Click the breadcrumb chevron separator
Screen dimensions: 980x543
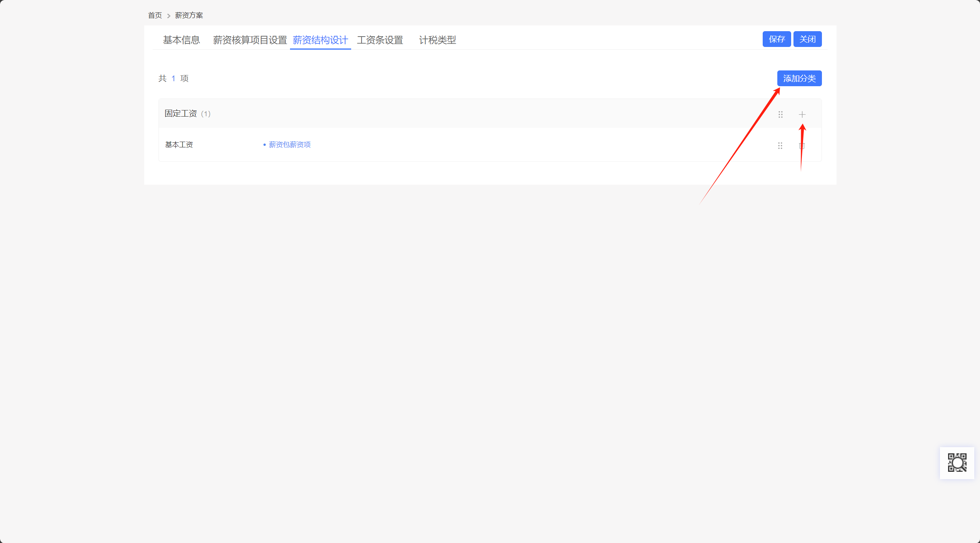pos(168,16)
